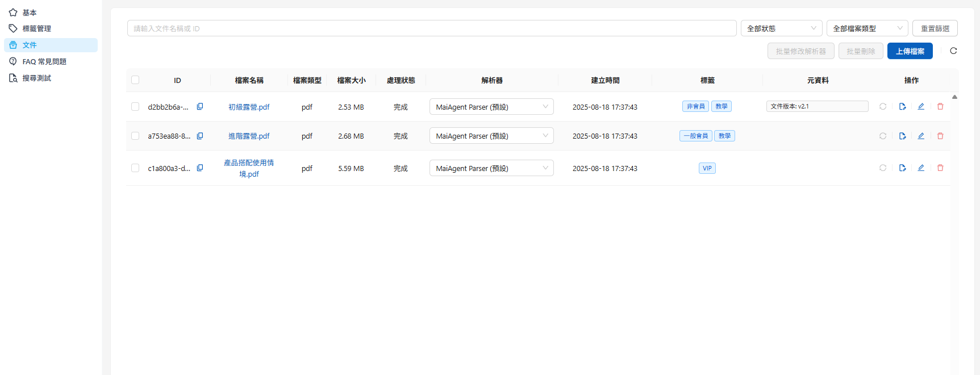Reprocess the 產品搭配使用情境.pdf file
Image resolution: width=980 pixels, height=375 pixels.
883,168
